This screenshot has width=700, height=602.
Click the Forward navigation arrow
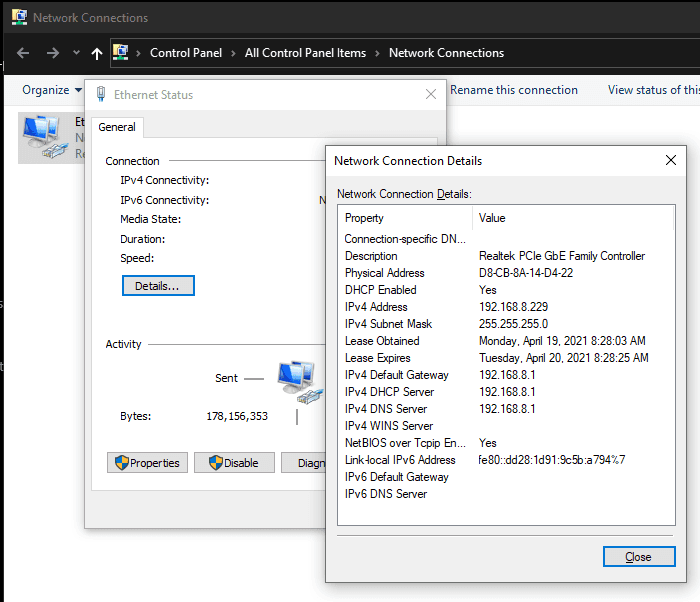(x=52, y=53)
